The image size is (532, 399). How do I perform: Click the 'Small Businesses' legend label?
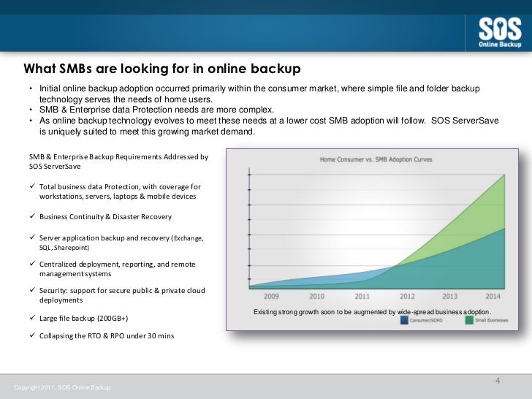tap(492, 320)
